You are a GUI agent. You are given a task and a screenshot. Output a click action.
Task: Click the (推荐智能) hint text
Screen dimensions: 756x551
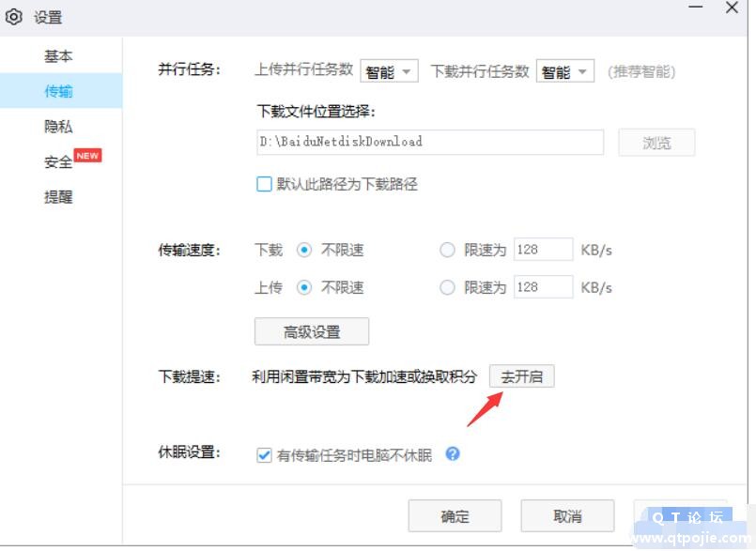(641, 71)
